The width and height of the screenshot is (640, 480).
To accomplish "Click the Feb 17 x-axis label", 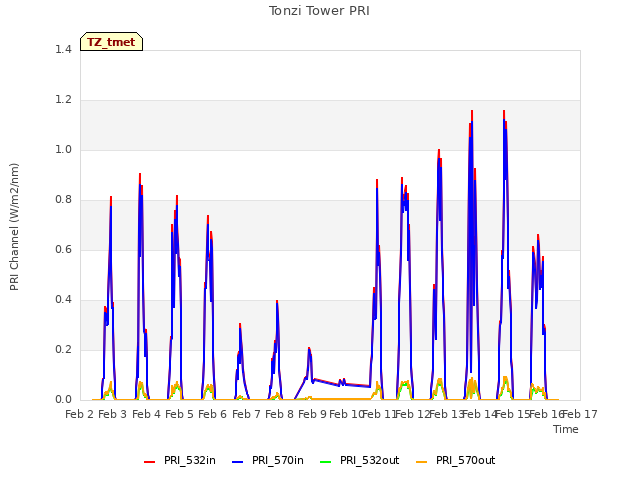I will click(x=580, y=414).
